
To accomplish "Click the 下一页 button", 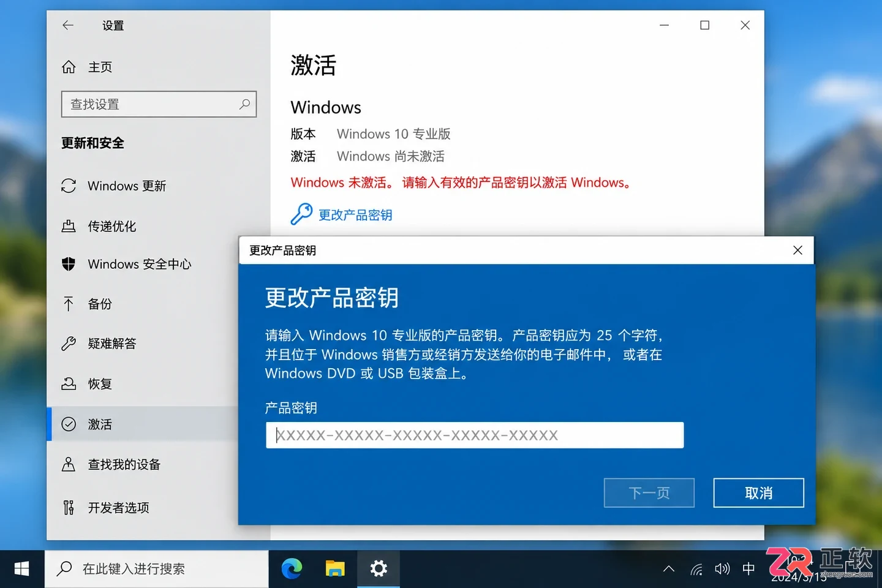I will 649,492.
